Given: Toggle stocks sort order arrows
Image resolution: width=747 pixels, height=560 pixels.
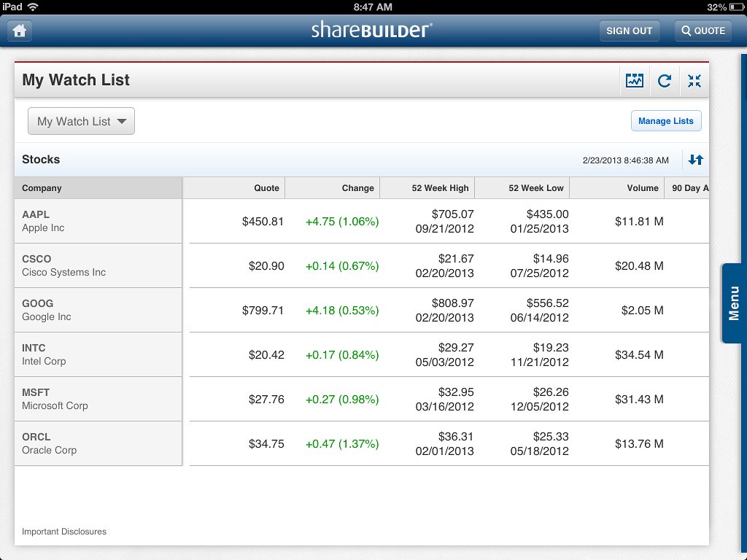Looking at the screenshot, I should pyautogui.click(x=695, y=160).
